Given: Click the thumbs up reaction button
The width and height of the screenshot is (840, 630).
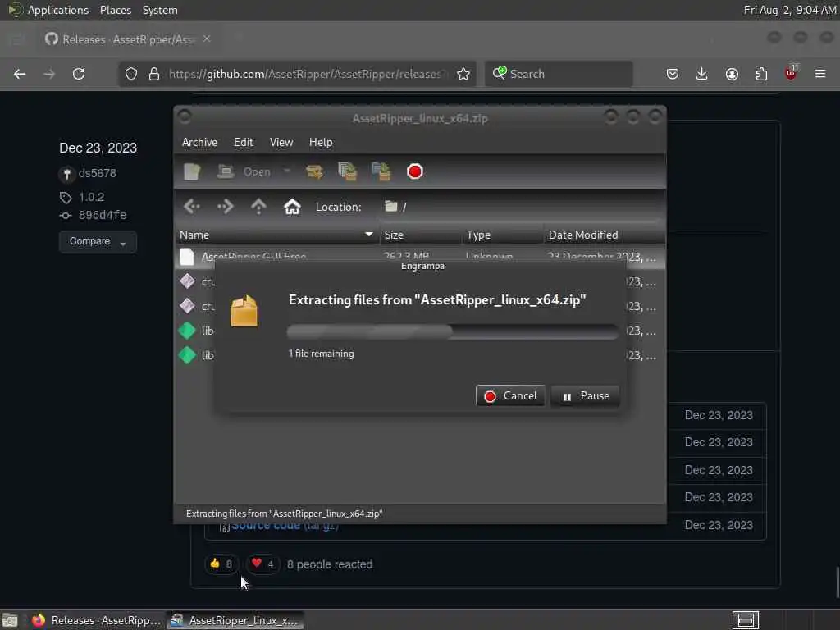Looking at the screenshot, I should tap(221, 564).
